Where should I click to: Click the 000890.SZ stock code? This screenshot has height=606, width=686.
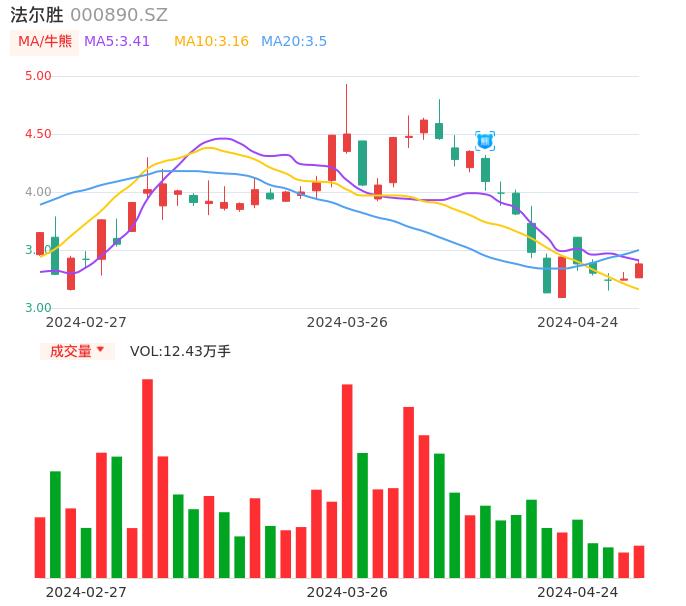(119, 15)
